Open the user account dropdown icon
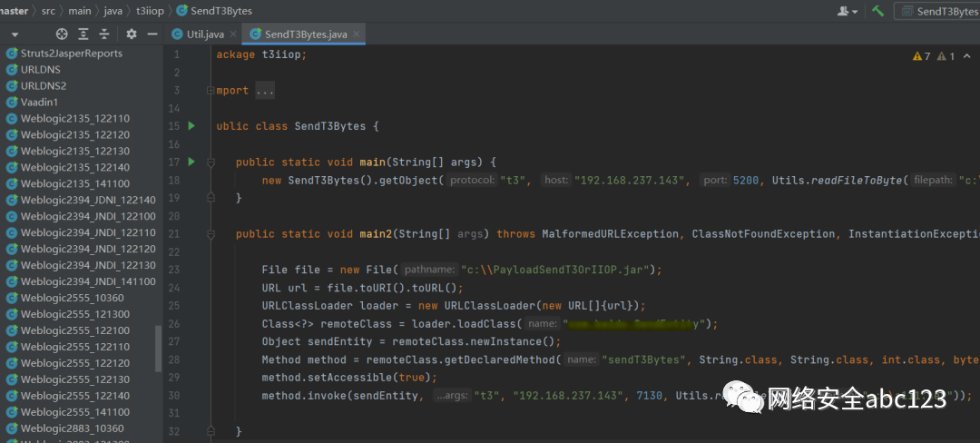This screenshot has width=980, height=443. [x=847, y=11]
